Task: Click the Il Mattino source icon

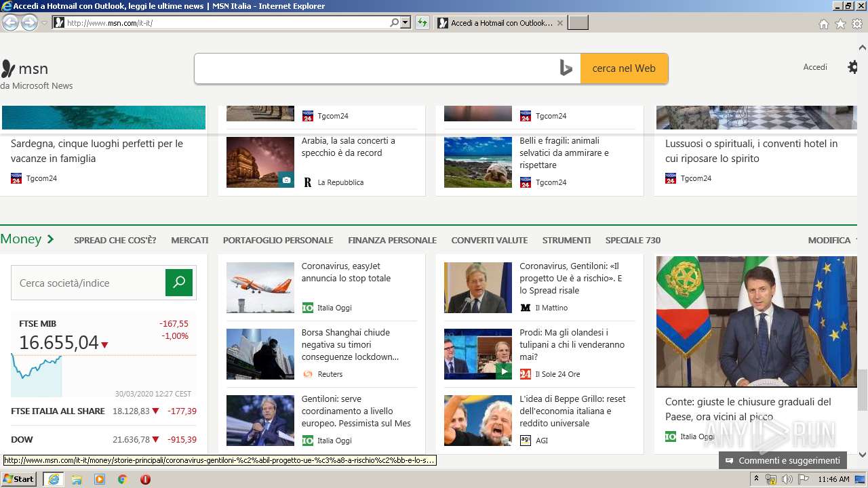Action: (x=525, y=308)
